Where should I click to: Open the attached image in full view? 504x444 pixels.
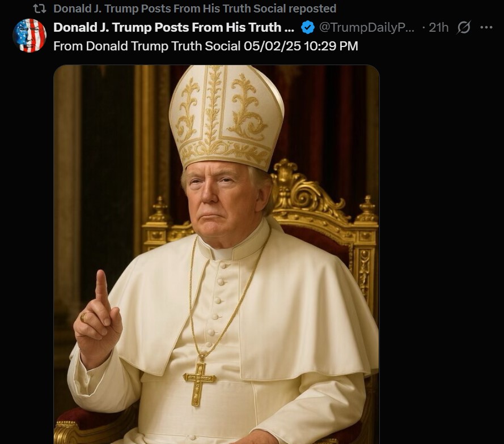(x=216, y=255)
